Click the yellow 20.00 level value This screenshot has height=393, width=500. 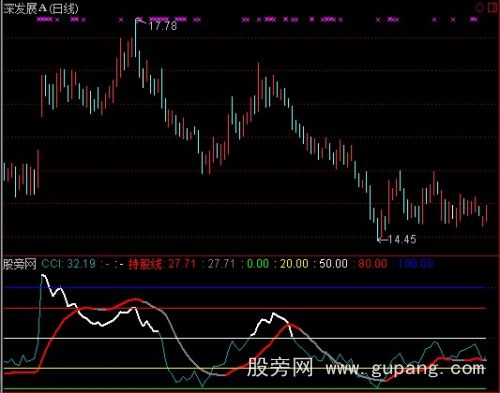pyautogui.click(x=294, y=264)
